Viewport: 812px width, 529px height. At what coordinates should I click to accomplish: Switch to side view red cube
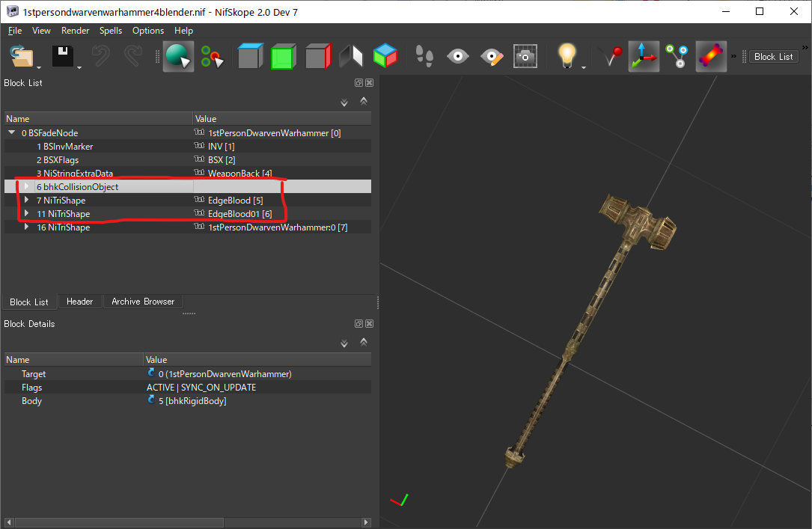[317, 56]
